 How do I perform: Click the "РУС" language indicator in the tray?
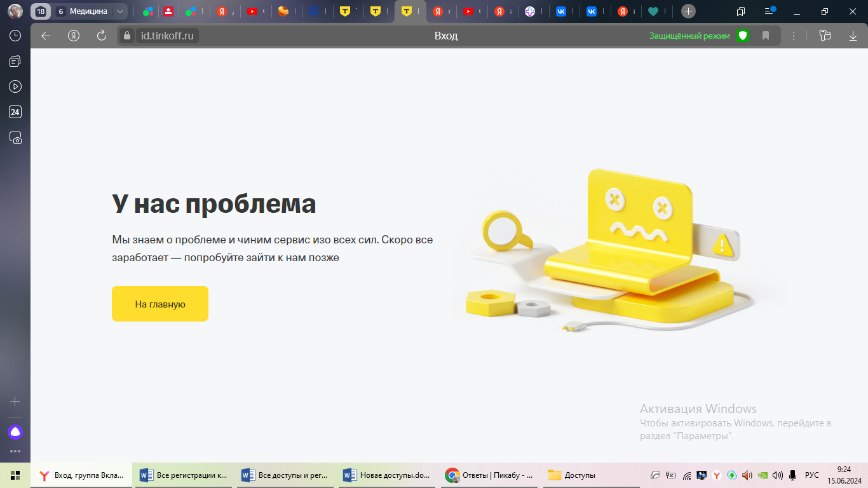[811, 475]
